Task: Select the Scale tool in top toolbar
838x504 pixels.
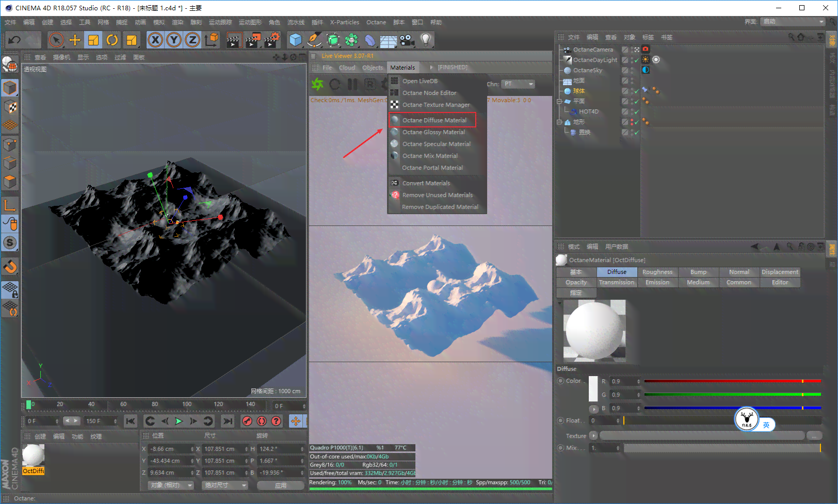Action: [93, 40]
